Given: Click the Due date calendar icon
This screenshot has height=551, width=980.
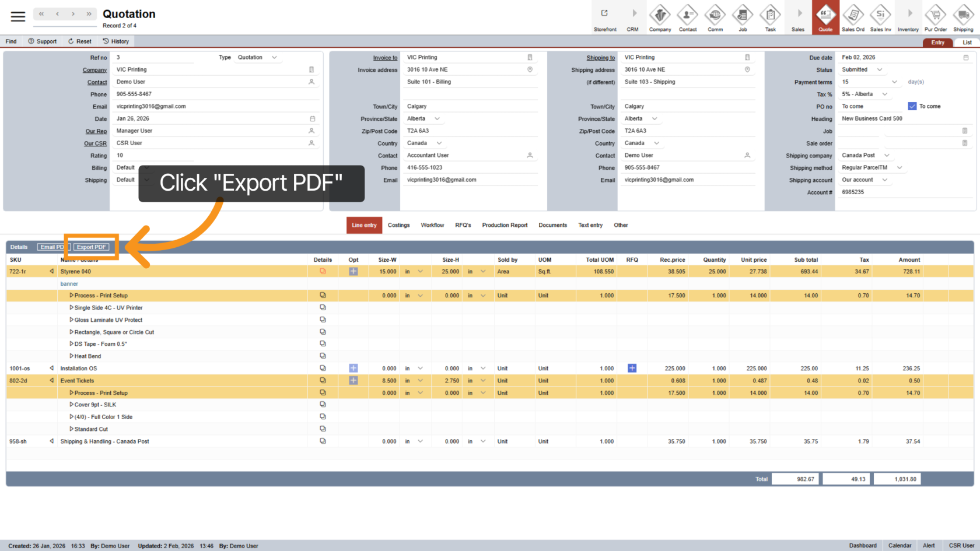Looking at the screenshot, I should coord(965,58).
